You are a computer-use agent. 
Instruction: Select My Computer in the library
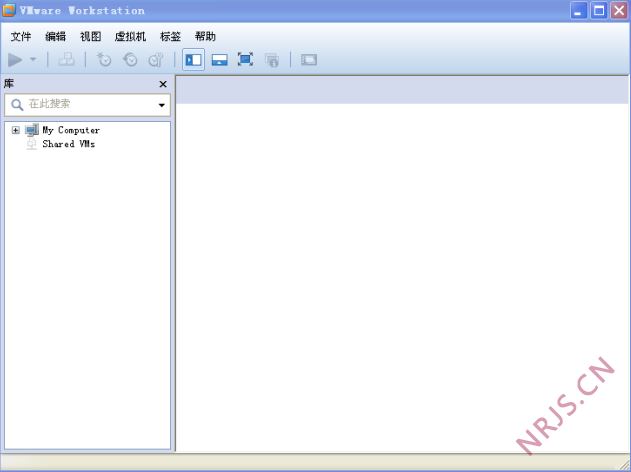71,130
